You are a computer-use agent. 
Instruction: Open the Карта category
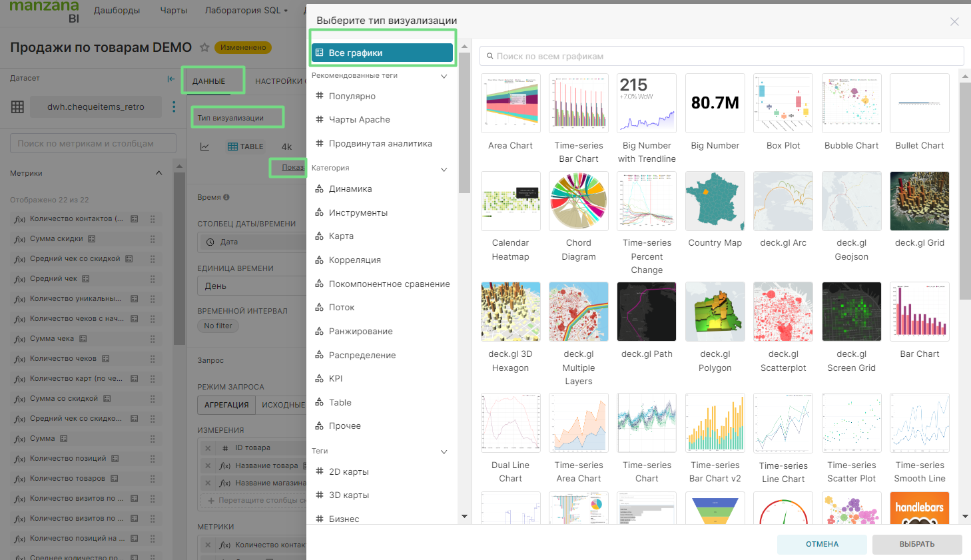[x=341, y=236]
